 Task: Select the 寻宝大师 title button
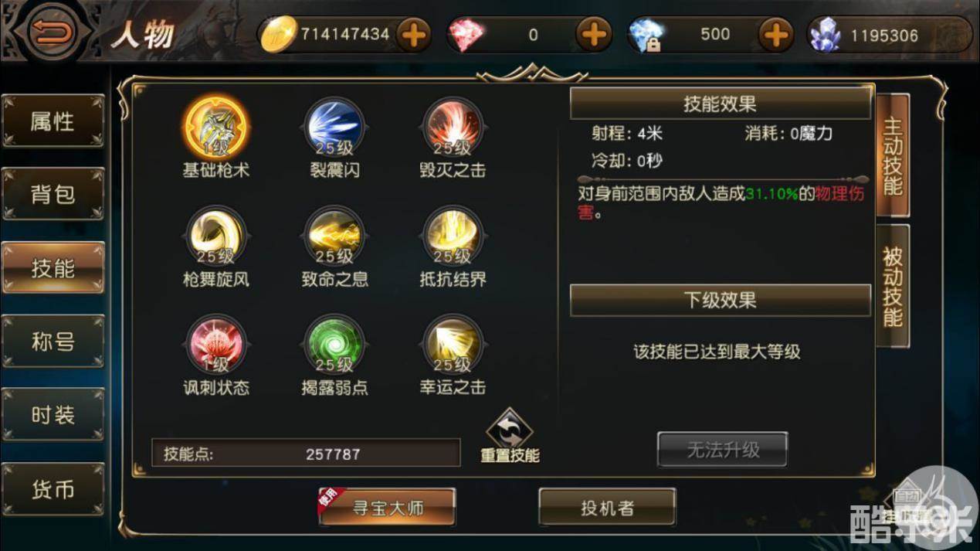tap(387, 507)
